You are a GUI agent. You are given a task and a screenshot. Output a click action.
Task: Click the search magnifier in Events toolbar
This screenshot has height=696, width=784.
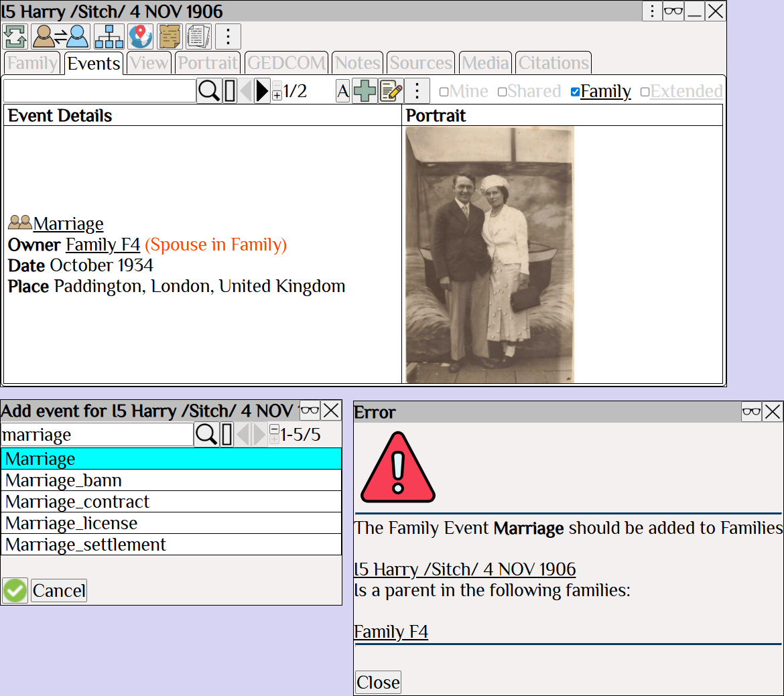point(208,91)
